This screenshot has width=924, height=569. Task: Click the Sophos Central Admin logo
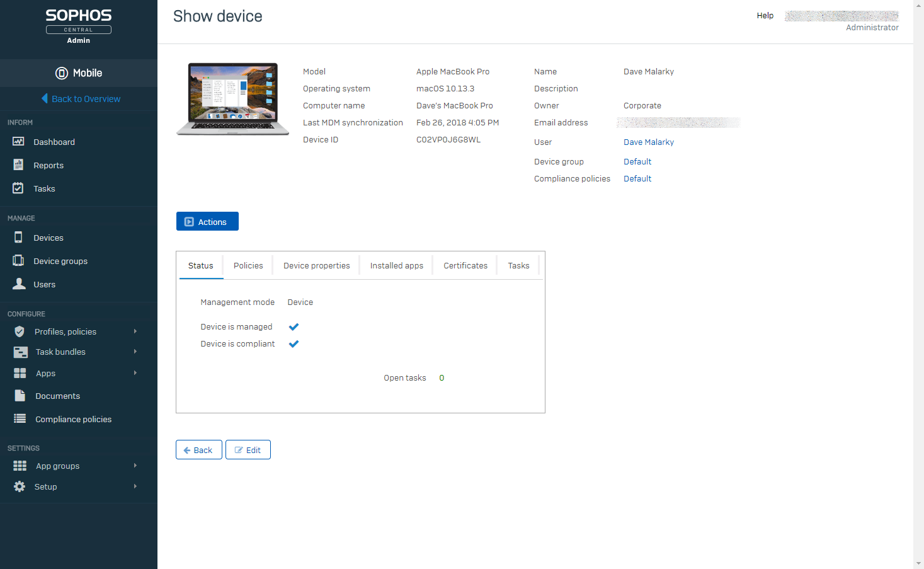[79, 26]
